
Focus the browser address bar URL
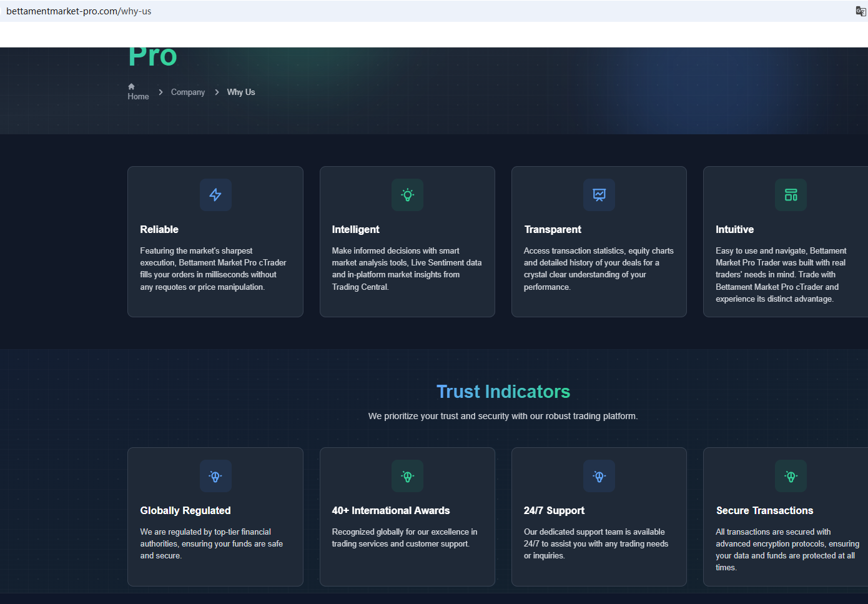(x=79, y=11)
